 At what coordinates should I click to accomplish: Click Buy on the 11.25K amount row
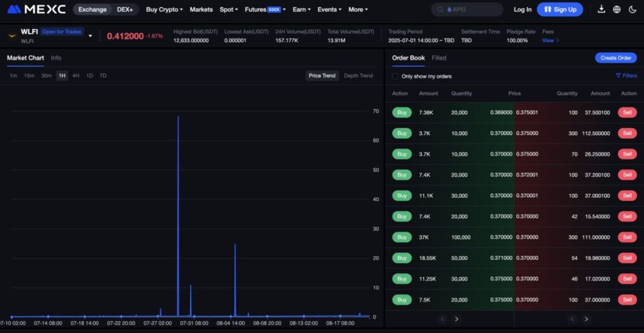click(x=402, y=279)
